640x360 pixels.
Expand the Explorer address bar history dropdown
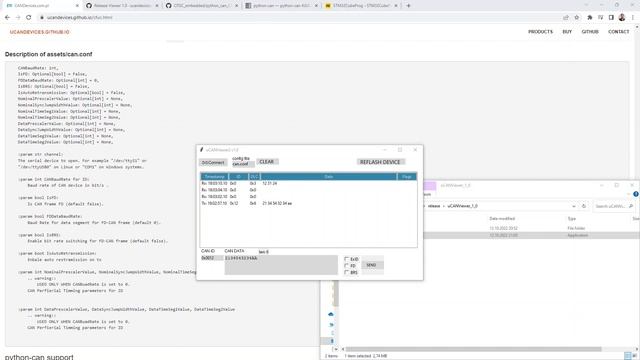point(574,206)
